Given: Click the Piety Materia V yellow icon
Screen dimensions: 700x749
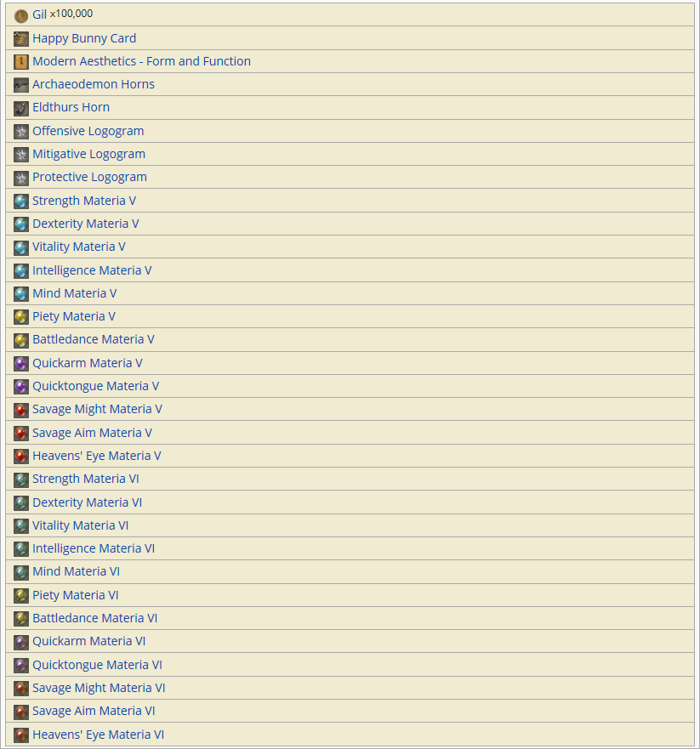Looking at the screenshot, I should (x=21, y=317).
